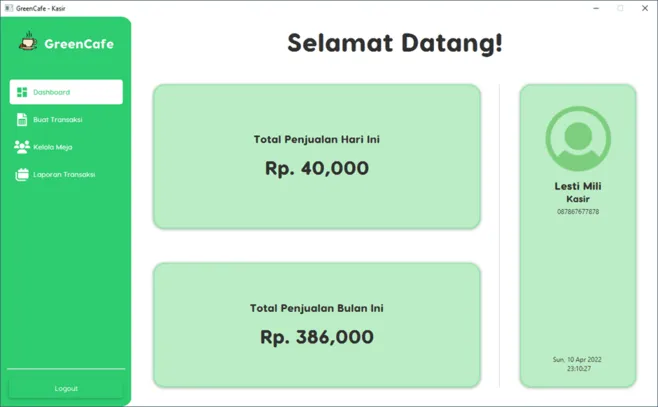
Task: Click the Laporan Transaksi calendar icon
Action: click(x=22, y=175)
